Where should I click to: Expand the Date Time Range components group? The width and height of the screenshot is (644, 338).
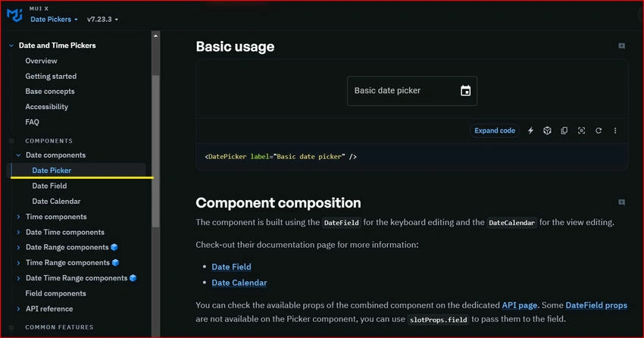pyautogui.click(x=18, y=278)
